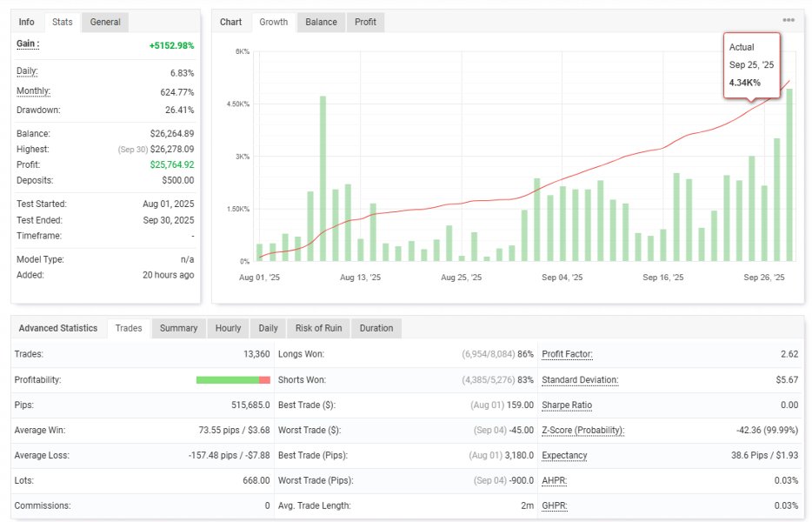Select the Balance chart tab

click(321, 23)
